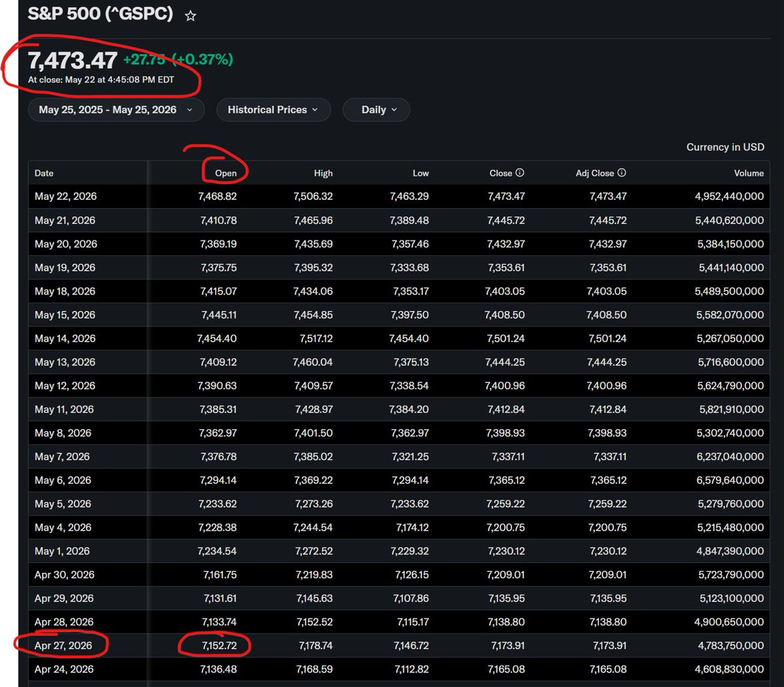Select the May 5, 2026 date cell
The width and height of the screenshot is (784, 687).
click(63, 503)
